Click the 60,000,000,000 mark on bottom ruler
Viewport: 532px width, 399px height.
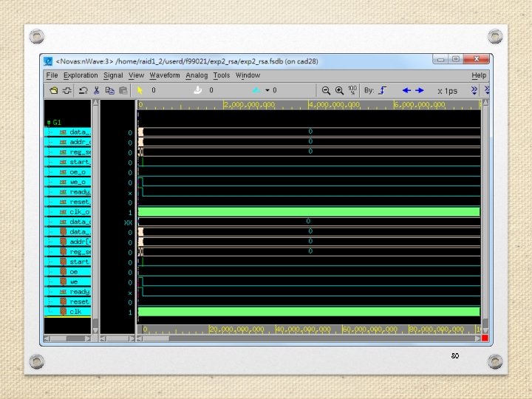(370, 330)
